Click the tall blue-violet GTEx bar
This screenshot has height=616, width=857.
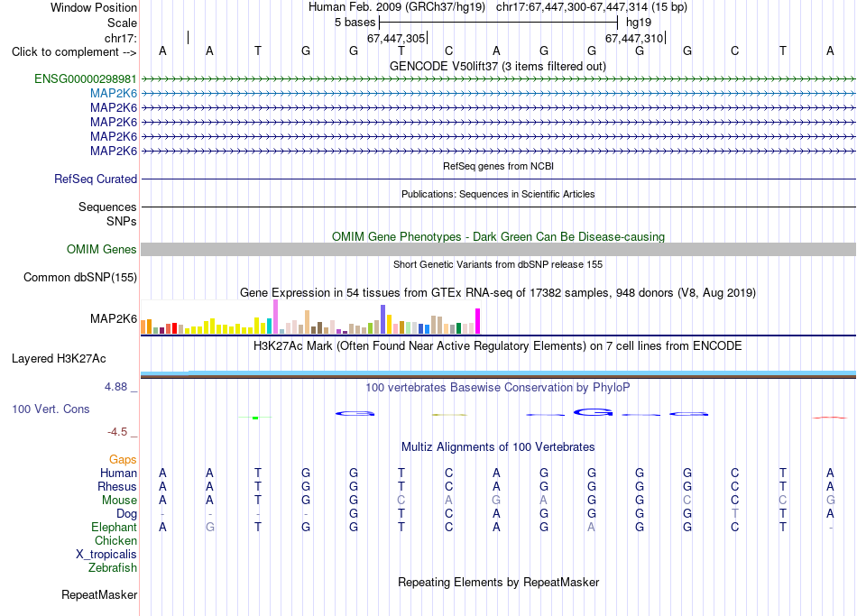pos(383,319)
